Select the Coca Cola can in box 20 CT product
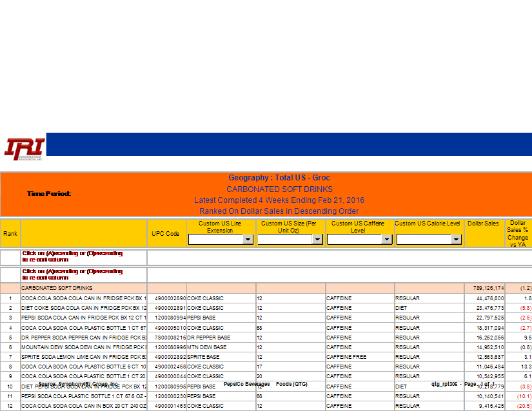The width and height of the screenshot is (532, 411). pyautogui.click(x=83, y=406)
